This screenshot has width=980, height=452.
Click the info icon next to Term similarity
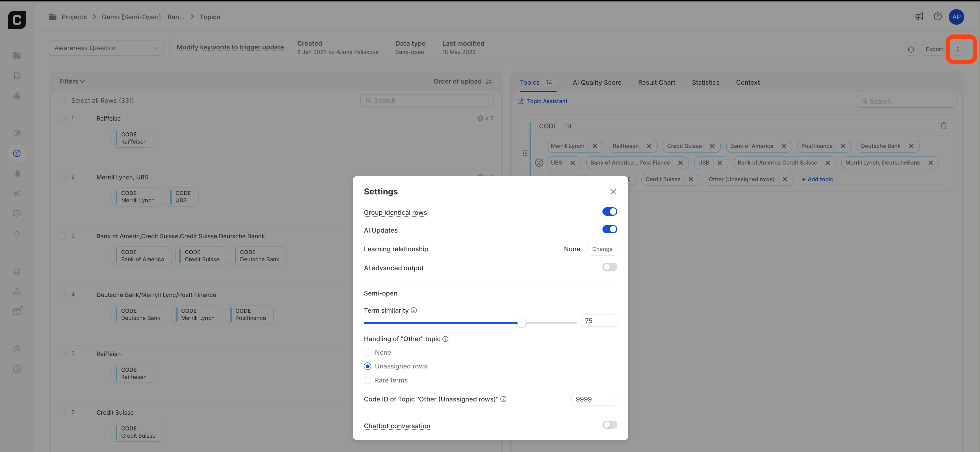point(414,310)
